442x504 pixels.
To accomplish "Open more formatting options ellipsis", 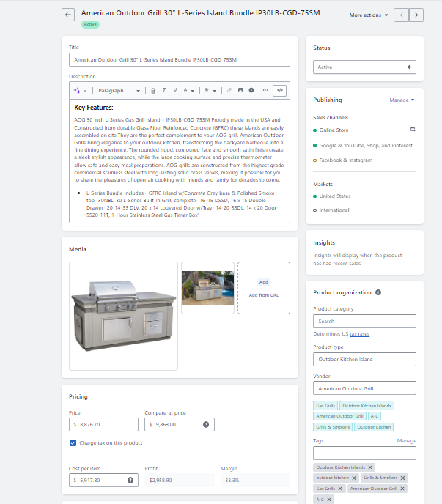I will [265, 91].
